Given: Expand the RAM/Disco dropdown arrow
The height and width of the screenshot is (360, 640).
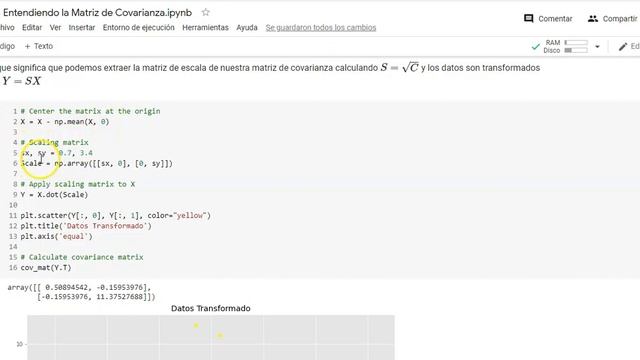Looking at the screenshot, I should coord(597,47).
